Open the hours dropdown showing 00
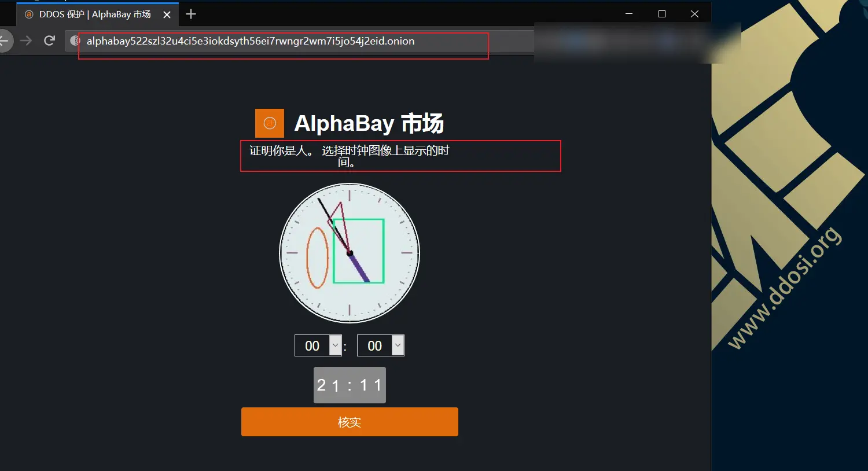The image size is (868, 471). pyautogui.click(x=318, y=345)
